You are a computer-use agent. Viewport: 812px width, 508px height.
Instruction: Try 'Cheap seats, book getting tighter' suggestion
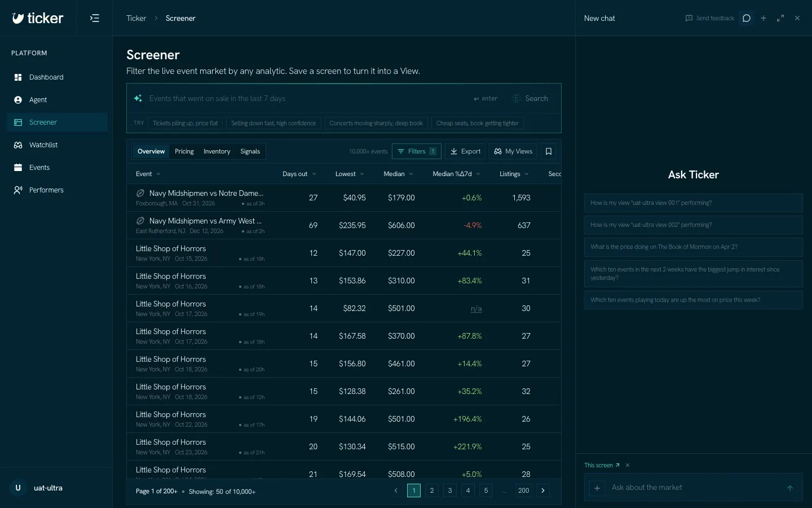coord(477,123)
